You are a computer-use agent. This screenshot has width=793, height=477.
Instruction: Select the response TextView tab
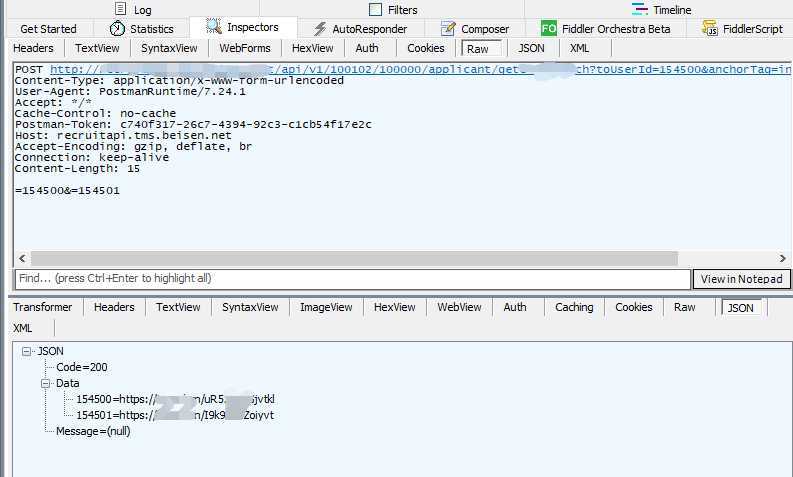click(x=178, y=308)
